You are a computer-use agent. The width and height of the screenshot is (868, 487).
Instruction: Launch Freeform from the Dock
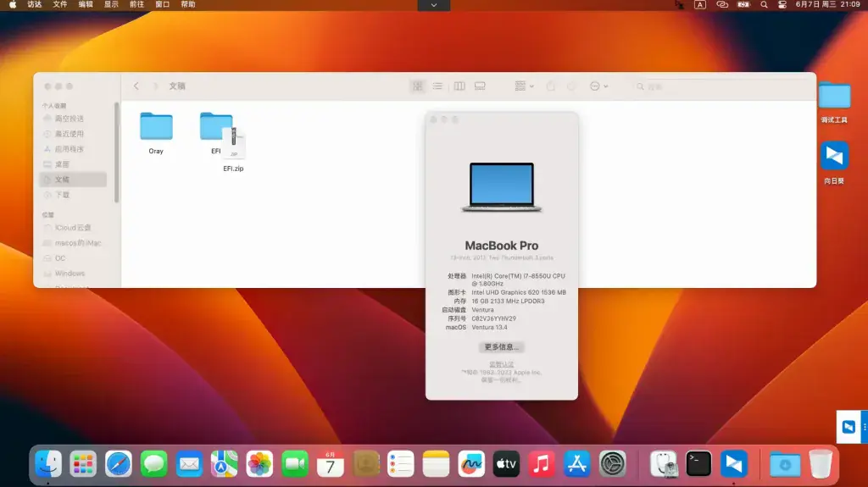coord(471,464)
